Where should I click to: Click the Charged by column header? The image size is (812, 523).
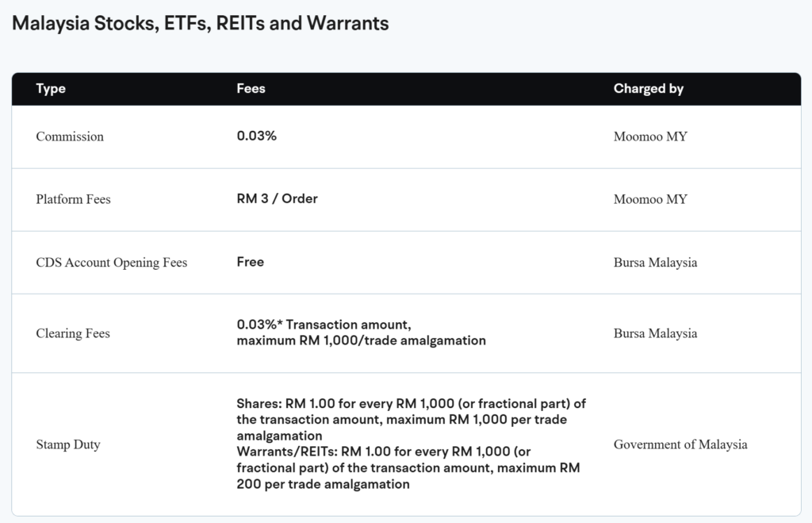648,89
